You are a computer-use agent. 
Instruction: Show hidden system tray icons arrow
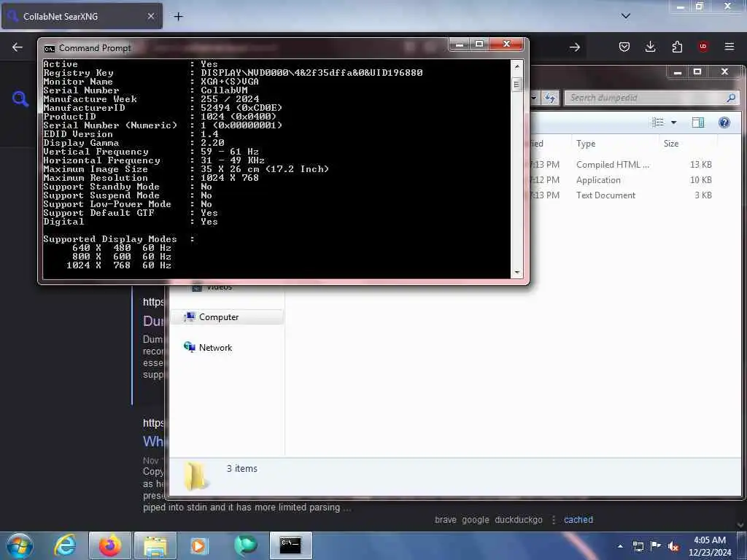tap(620, 546)
